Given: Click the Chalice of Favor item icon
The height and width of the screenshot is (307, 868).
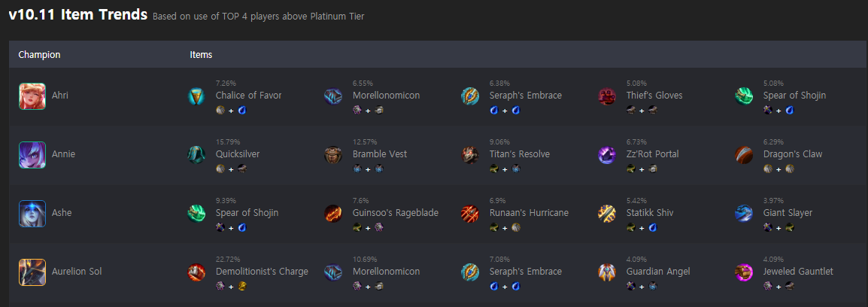Looking at the screenshot, I should click(x=196, y=96).
